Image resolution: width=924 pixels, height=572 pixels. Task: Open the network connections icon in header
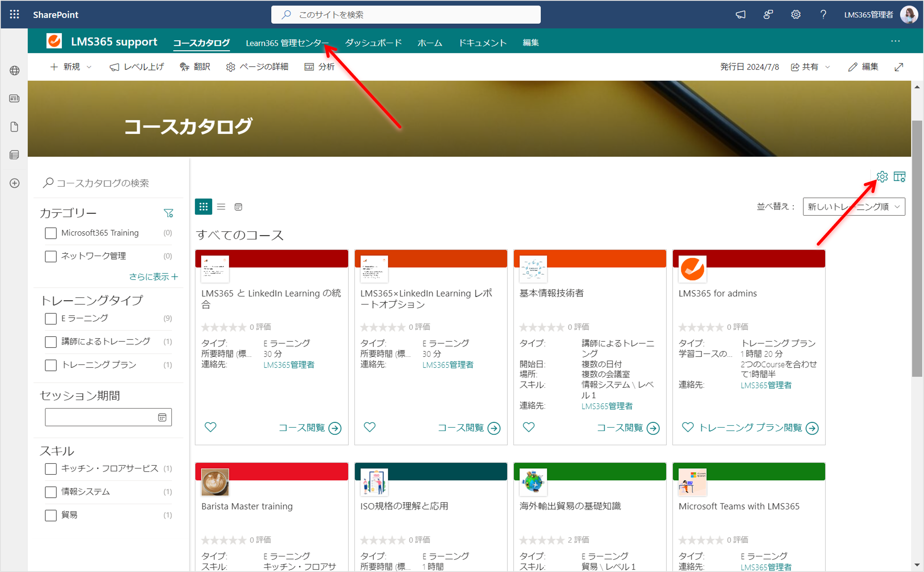[768, 14]
